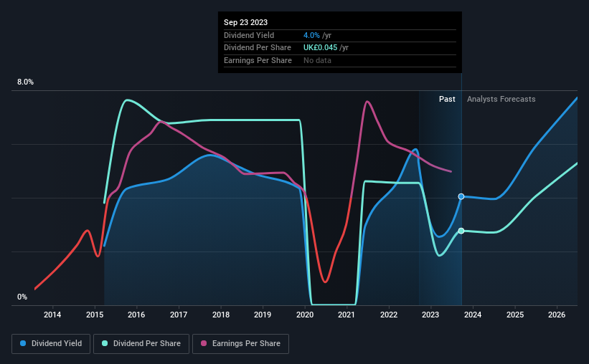Click the 2016 x-axis year label

pos(136,315)
